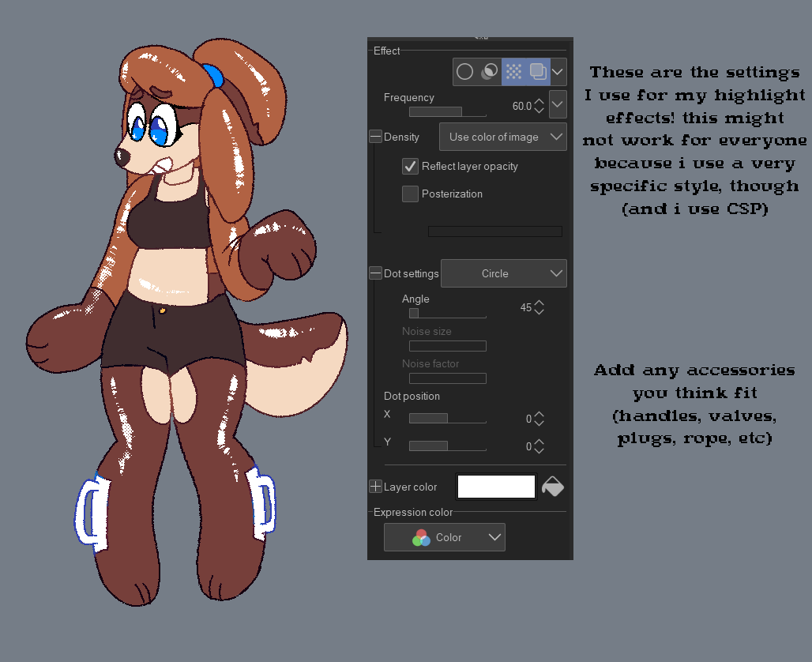Adjust the Angle slider
The width and height of the screenshot is (812, 662).
(x=447, y=313)
